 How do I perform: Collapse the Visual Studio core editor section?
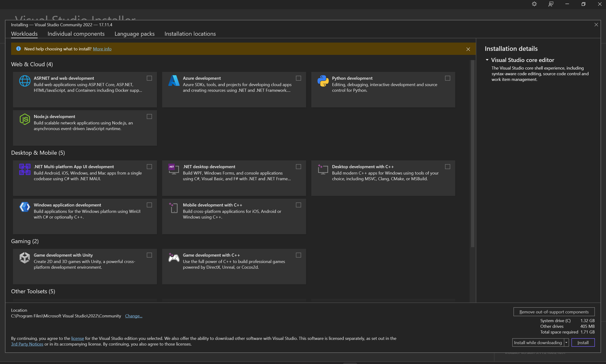[x=487, y=60]
